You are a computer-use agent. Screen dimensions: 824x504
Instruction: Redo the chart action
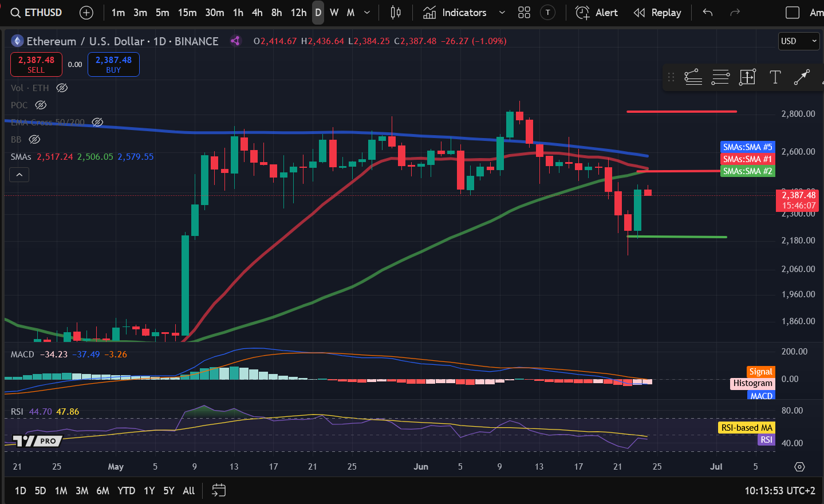pos(735,13)
